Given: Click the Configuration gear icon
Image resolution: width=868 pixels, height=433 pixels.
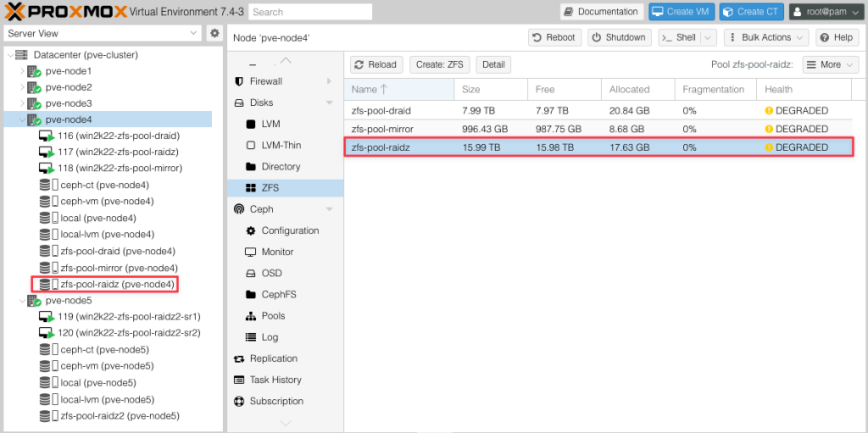Looking at the screenshot, I should pyautogui.click(x=251, y=230).
